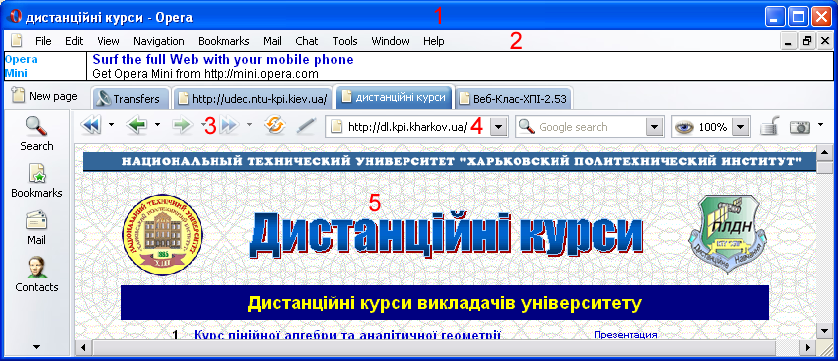Open the Window menu
This screenshot has width=838, height=361.
(390, 41)
